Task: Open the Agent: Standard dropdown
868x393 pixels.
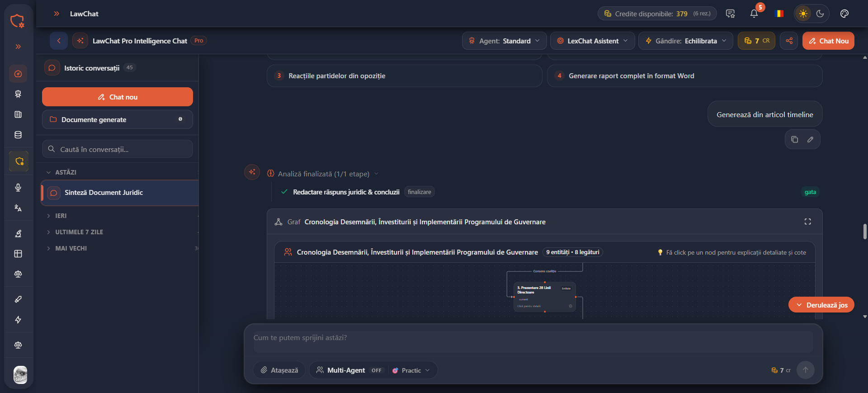Action: (504, 41)
